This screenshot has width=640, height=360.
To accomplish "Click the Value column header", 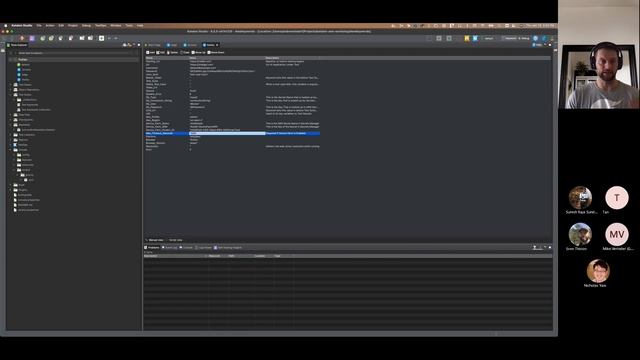I will point(227,58).
